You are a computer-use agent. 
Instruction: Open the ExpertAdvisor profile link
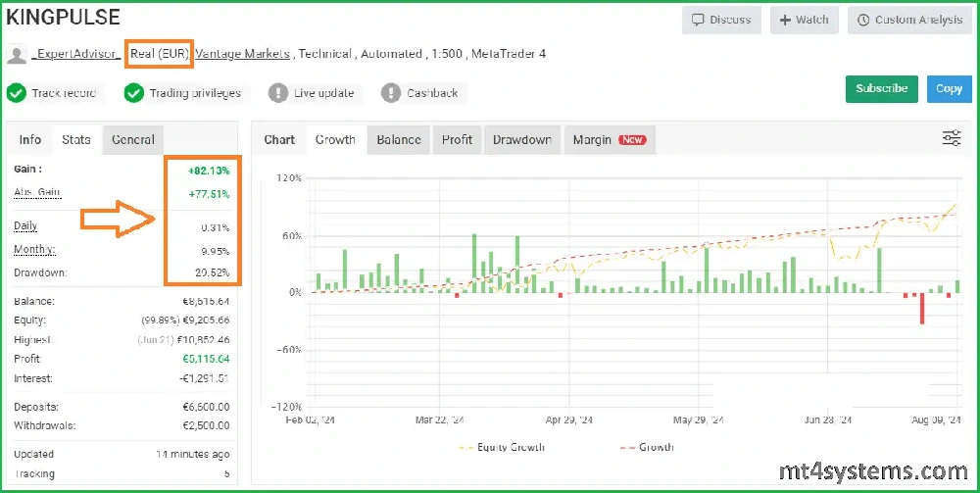[x=76, y=55]
